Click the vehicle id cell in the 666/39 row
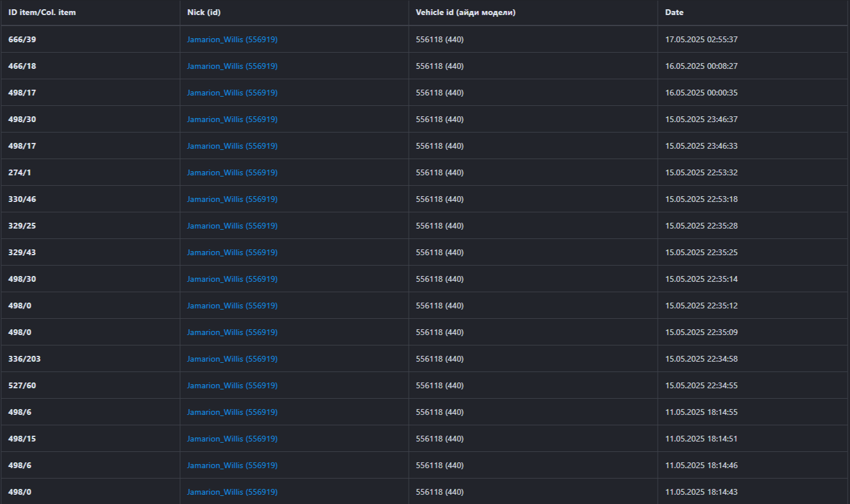The height and width of the screenshot is (504, 850). (x=439, y=39)
